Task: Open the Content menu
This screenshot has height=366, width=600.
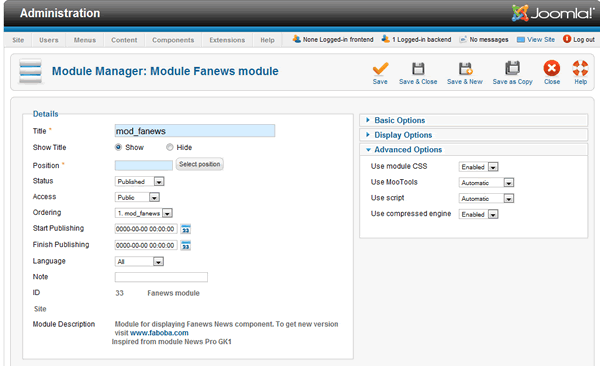Action: [x=124, y=40]
